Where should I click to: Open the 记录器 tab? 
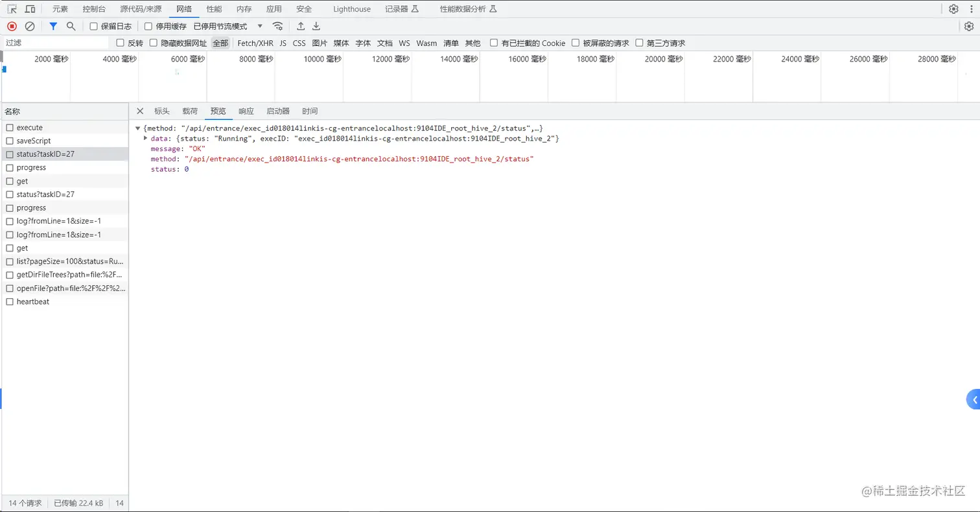click(x=402, y=9)
